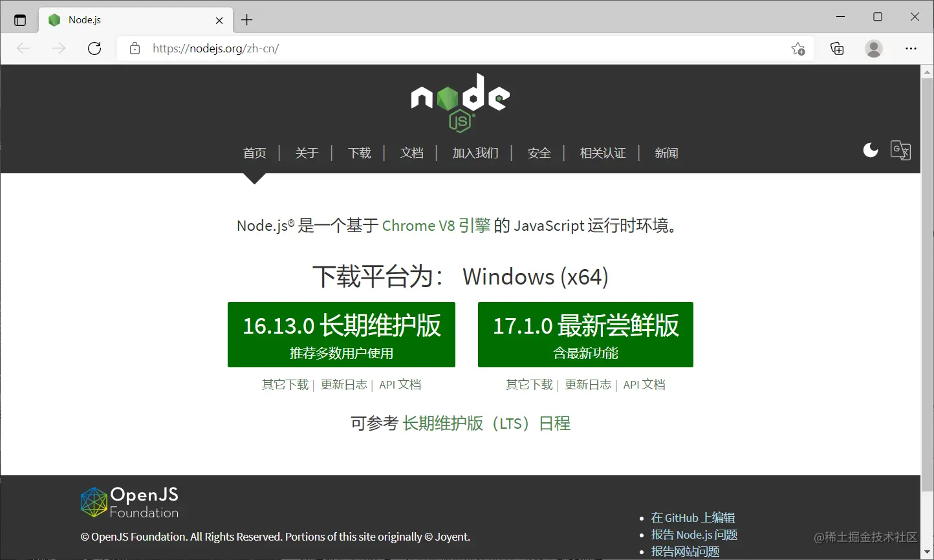The width and height of the screenshot is (934, 560).
Task: Click the OpenJS Foundation logo
Action: (129, 502)
